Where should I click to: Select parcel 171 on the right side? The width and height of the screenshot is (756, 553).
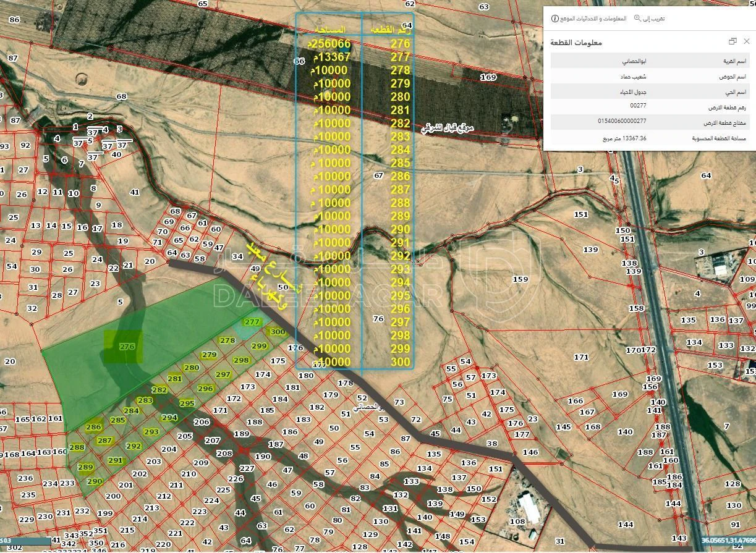pos(581,357)
